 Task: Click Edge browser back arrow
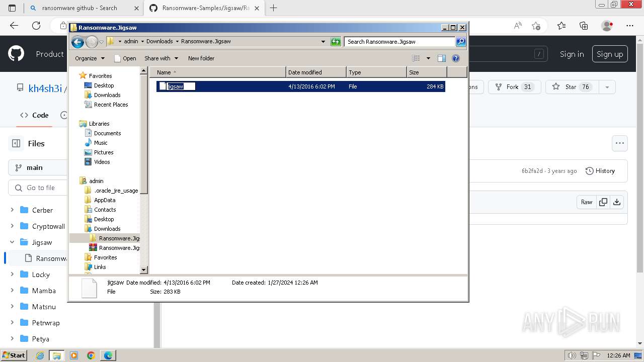coord(14,26)
